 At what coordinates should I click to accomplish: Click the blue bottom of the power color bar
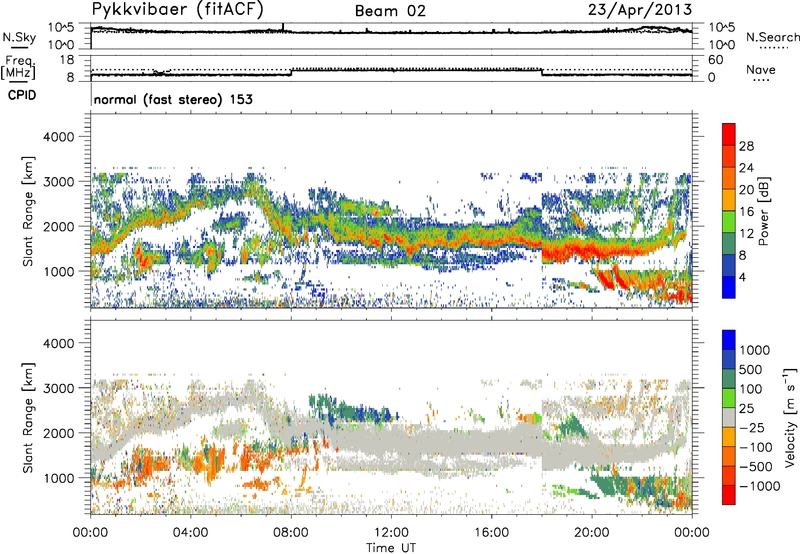click(x=729, y=287)
